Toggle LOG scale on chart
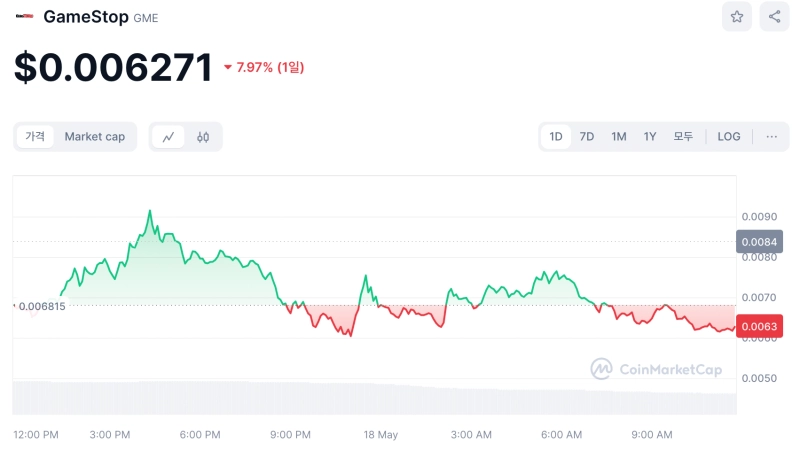800x451 pixels. pos(729,137)
